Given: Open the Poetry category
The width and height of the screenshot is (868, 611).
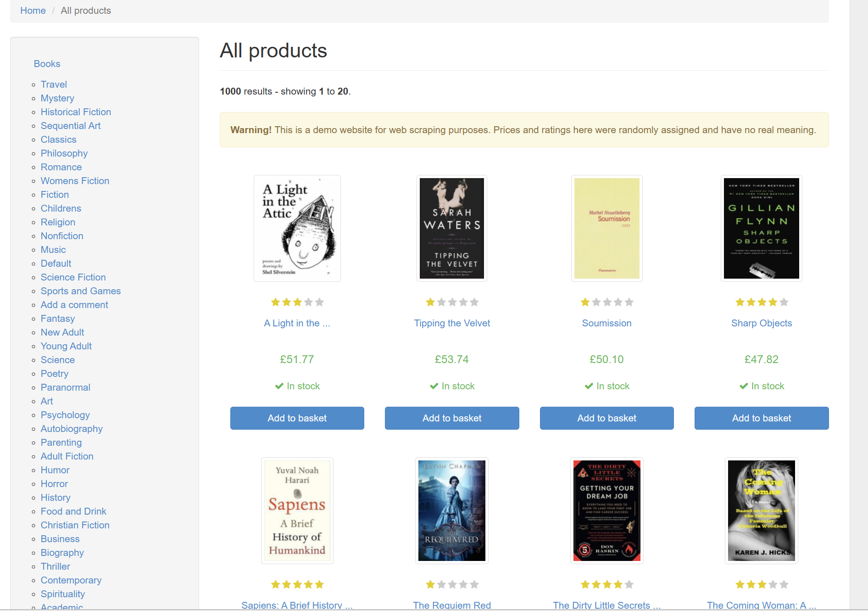Looking at the screenshot, I should (54, 374).
